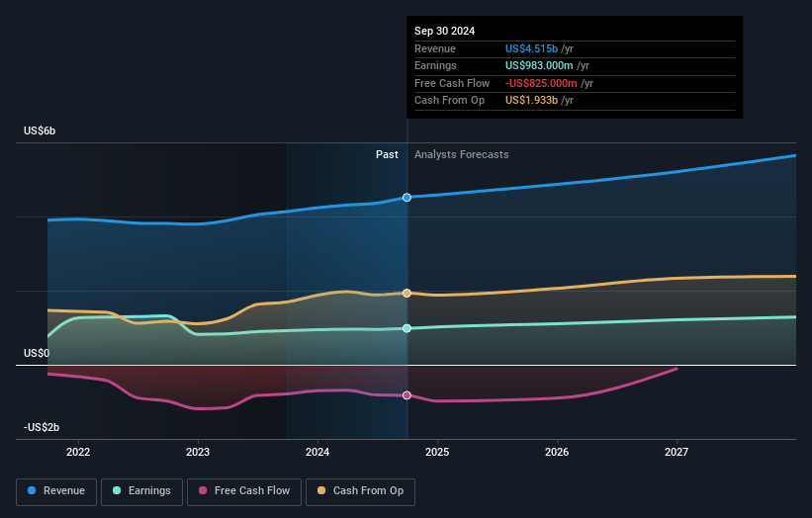The image size is (812, 518).
Task: Click the US$6b y-axis label
Action: click(x=40, y=130)
